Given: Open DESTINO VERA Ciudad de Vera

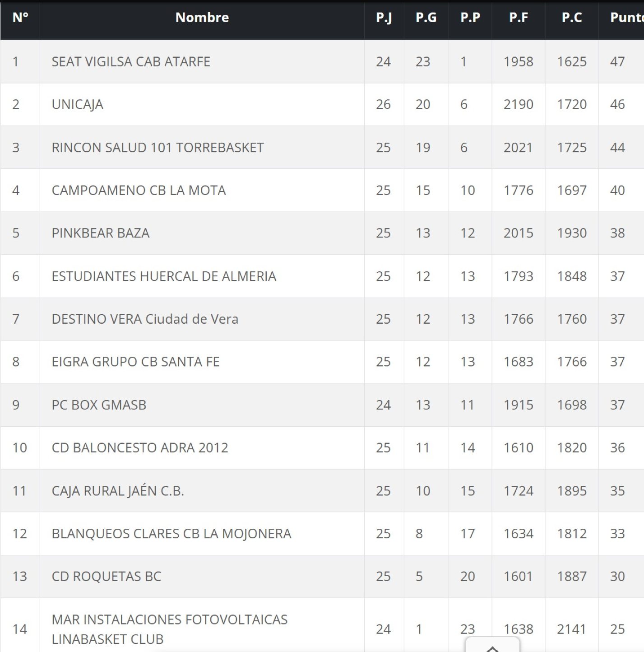Looking at the screenshot, I should click(x=145, y=319).
